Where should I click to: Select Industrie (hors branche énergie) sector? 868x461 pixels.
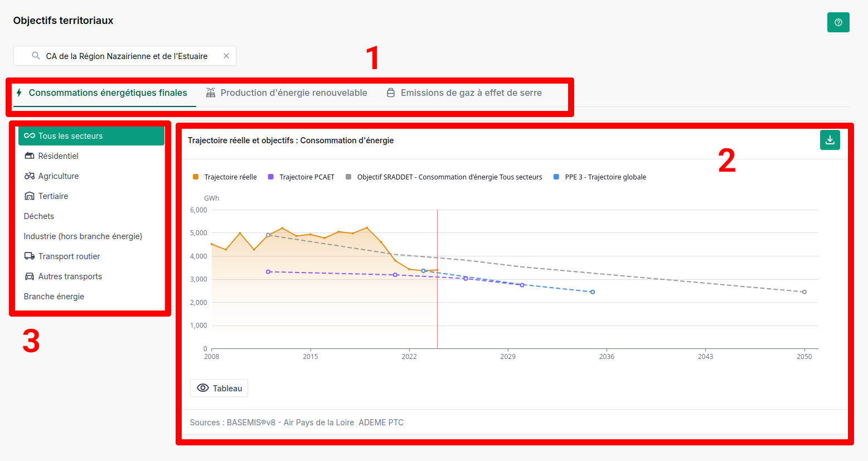[x=91, y=236]
